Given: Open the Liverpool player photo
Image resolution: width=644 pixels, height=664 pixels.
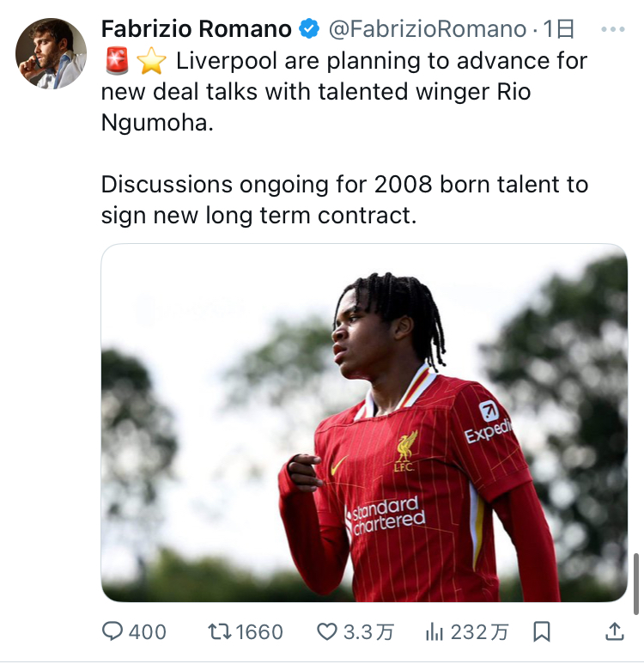Looking at the screenshot, I should click(x=364, y=423).
